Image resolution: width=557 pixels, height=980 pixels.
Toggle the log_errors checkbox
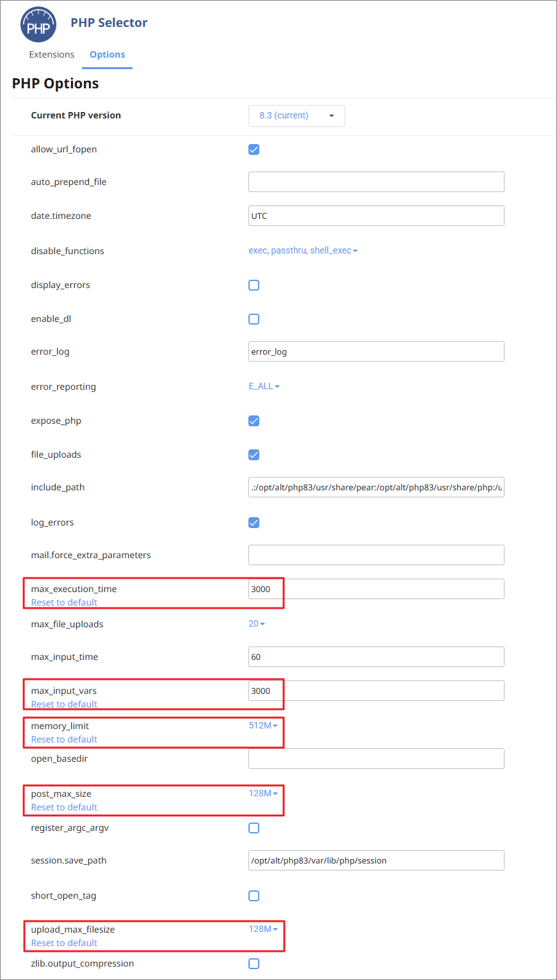(x=254, y=523)
